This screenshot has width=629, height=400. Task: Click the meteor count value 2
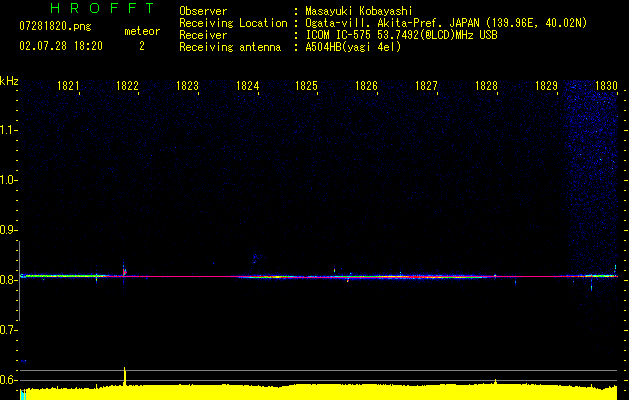(x=142, y=46)
